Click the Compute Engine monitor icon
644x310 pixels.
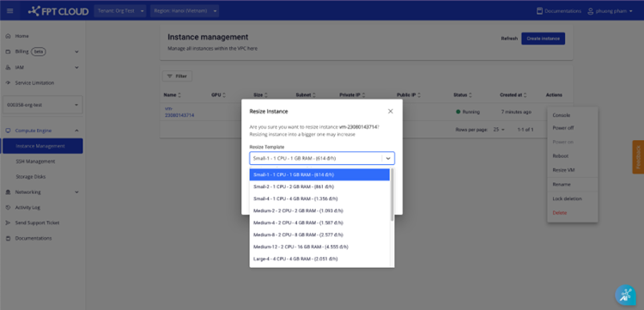8,131
